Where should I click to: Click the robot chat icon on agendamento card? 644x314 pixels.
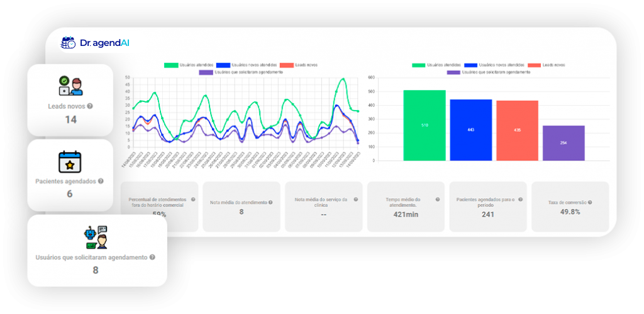(x=96, y=237)
